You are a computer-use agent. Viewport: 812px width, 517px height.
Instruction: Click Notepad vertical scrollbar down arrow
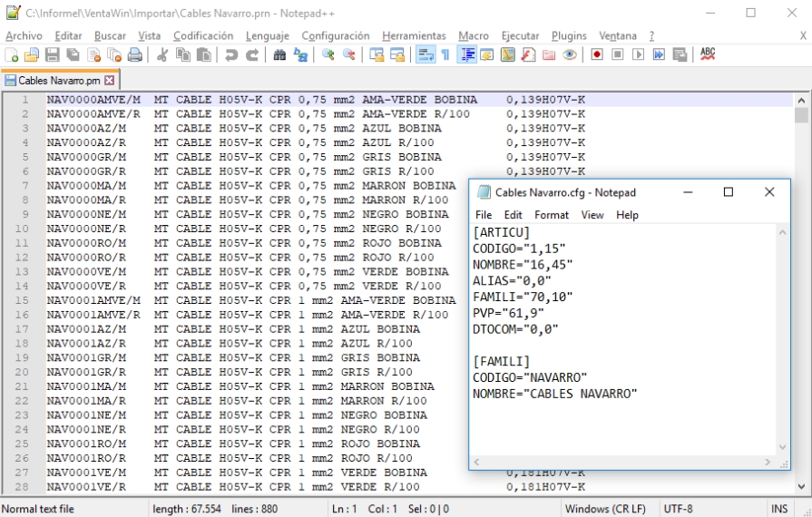click(782, 447)
